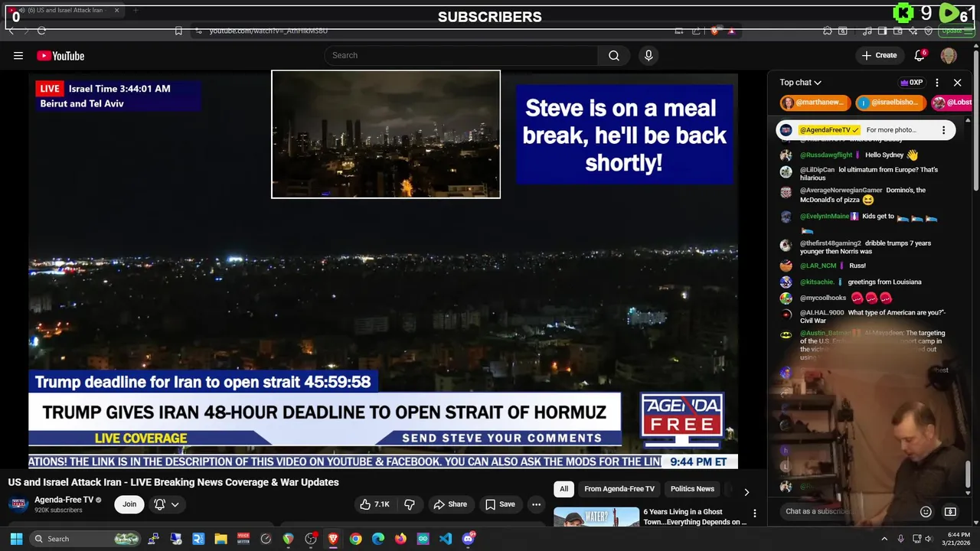980x551 pixels.
Task: Bookmark this page in the address bar
Action: point(178,31)
